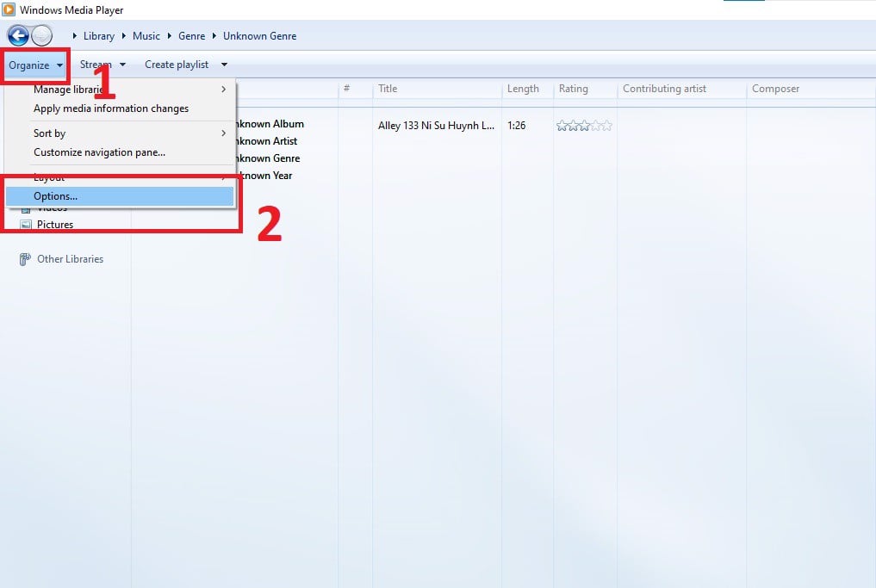
Task: Click the Back navigation arrow button
Action: point(18,36)
